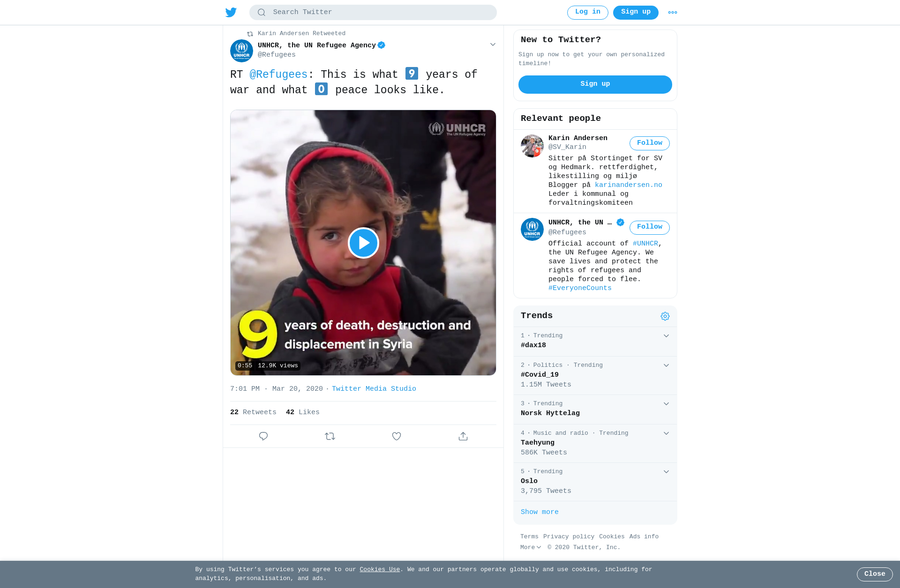Open the More footer dropdown
Screen dimensions: 900x588
pos(531,547)
